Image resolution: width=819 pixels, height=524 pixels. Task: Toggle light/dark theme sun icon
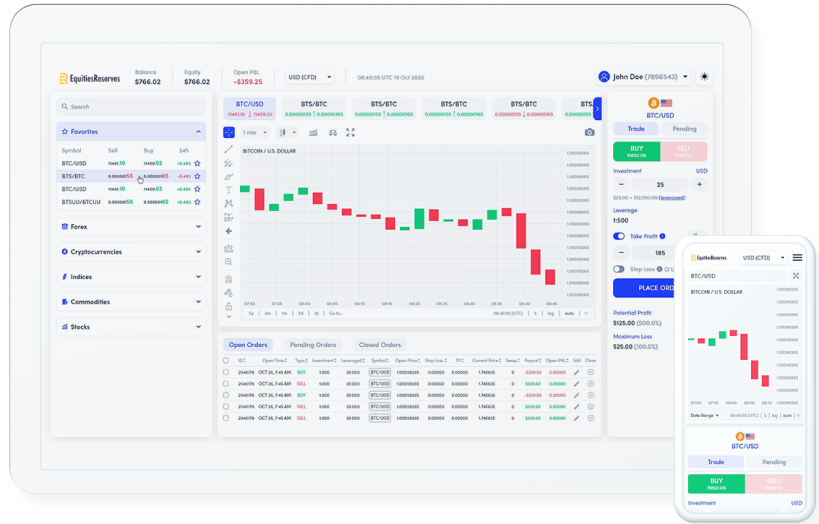(x=705, y=77)
